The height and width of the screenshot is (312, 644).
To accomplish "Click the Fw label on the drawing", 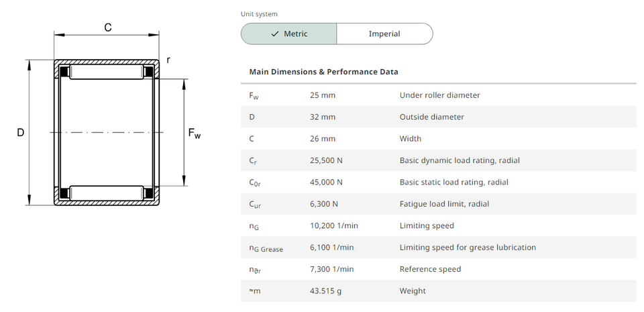I will tap(194, 134).
